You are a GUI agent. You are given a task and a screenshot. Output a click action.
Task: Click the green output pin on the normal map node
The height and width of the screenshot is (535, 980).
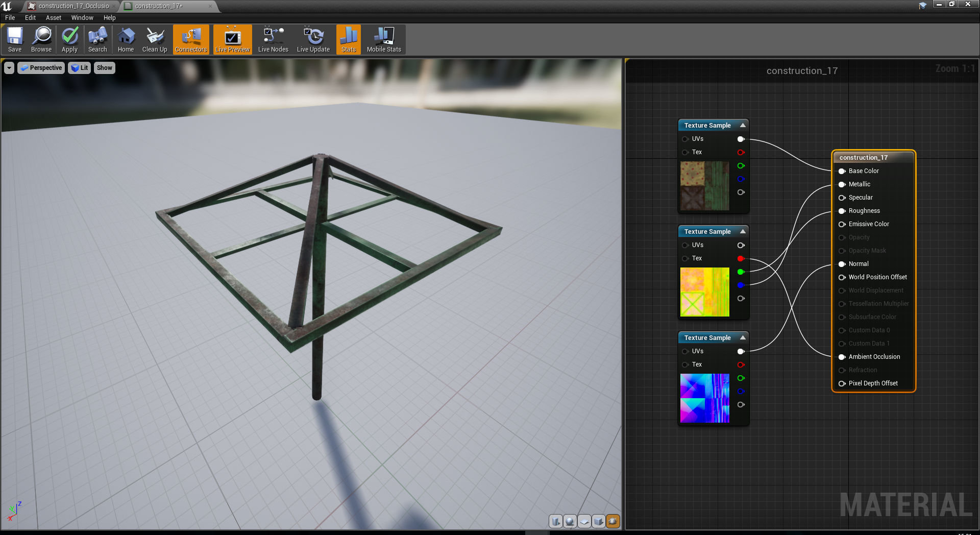point(741,378)
